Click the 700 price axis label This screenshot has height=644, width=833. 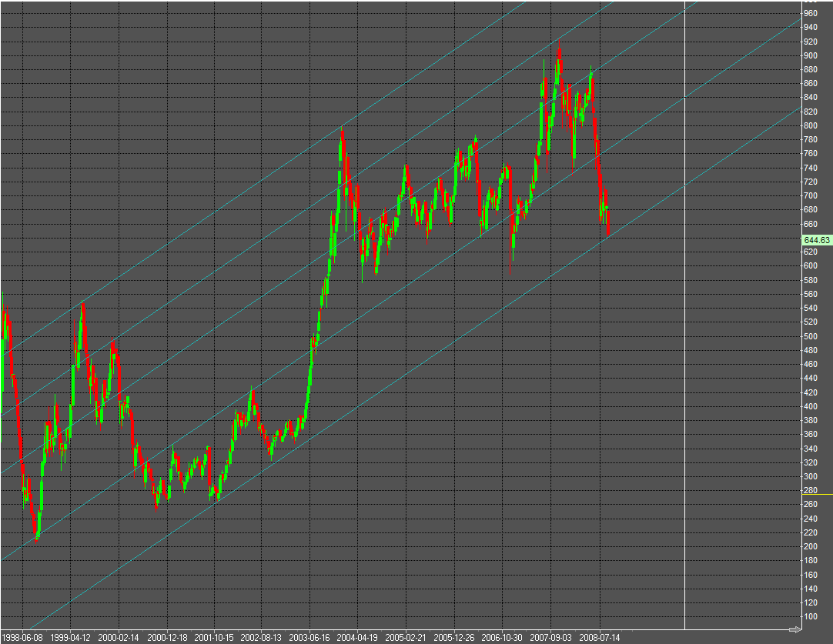pyautogui.click(x=811, y=195)
